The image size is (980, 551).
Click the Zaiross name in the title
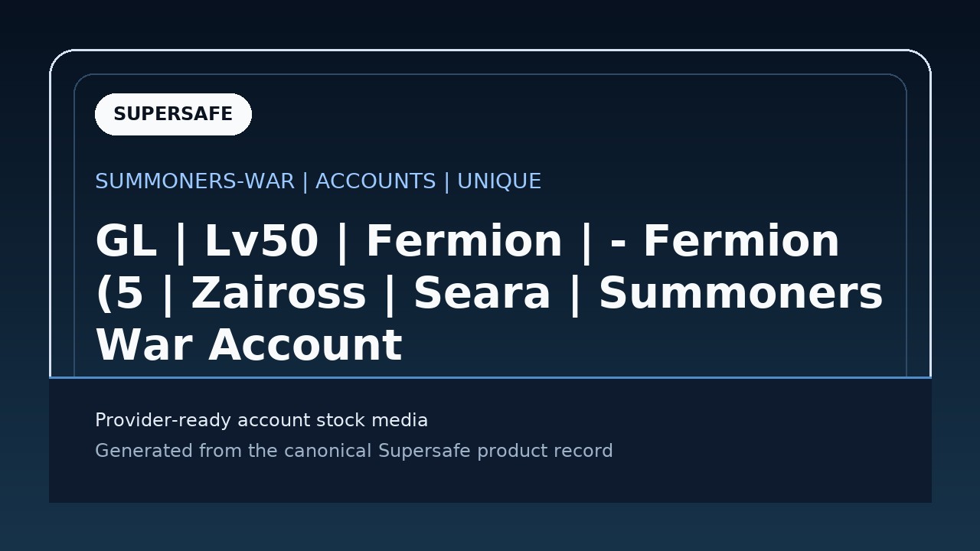click(279, 294)
